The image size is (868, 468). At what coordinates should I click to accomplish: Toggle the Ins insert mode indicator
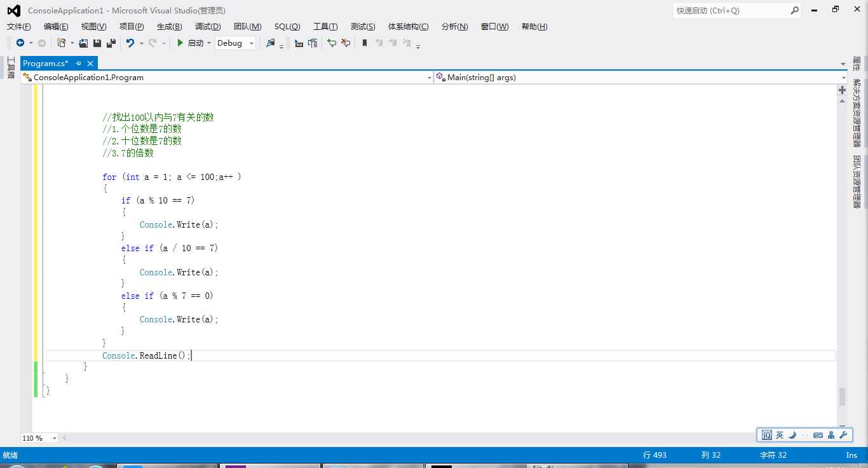[x=851, y=455]
